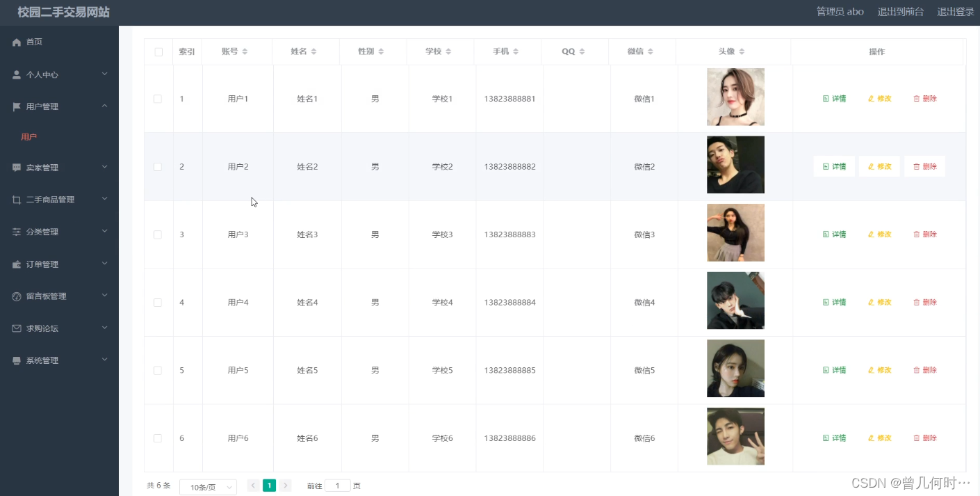
Task: Click the person icon for 个人中心
Action: pos(17,75)
